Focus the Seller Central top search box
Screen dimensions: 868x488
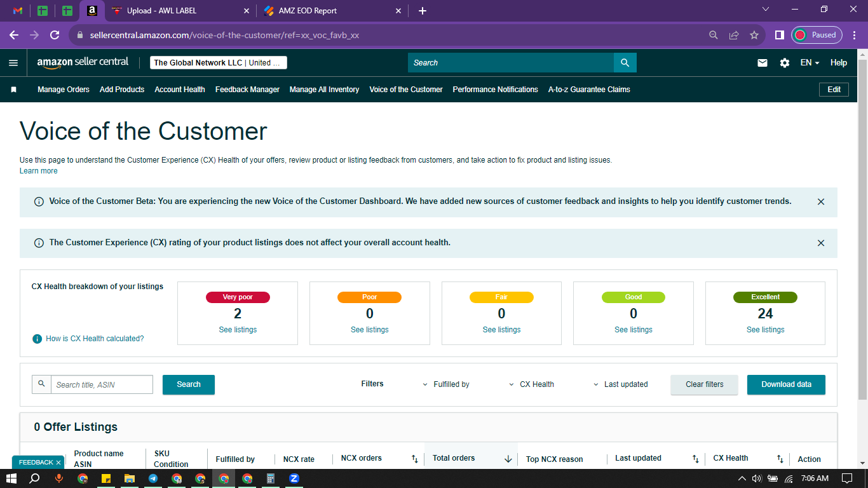[511, 63]
